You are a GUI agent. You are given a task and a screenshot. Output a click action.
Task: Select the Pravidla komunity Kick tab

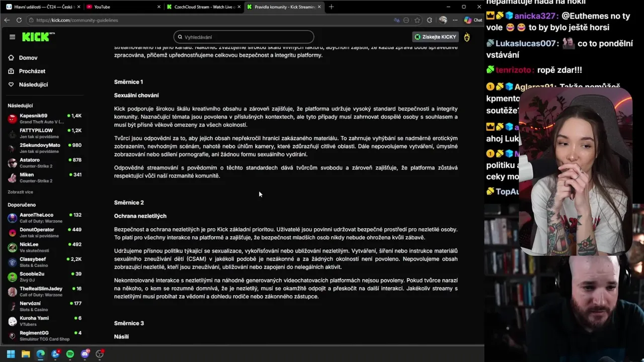pos(283,7)
